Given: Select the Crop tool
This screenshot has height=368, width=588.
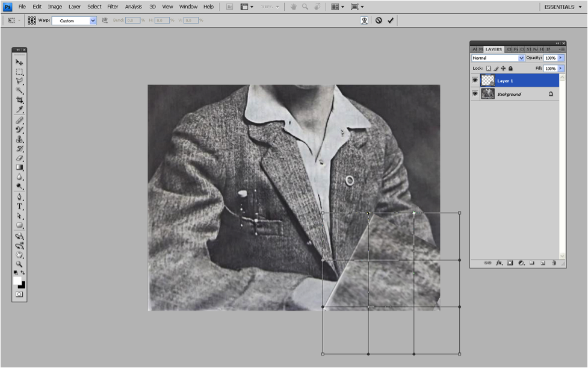Looking at the screenshot, I should tap(19, 100).
